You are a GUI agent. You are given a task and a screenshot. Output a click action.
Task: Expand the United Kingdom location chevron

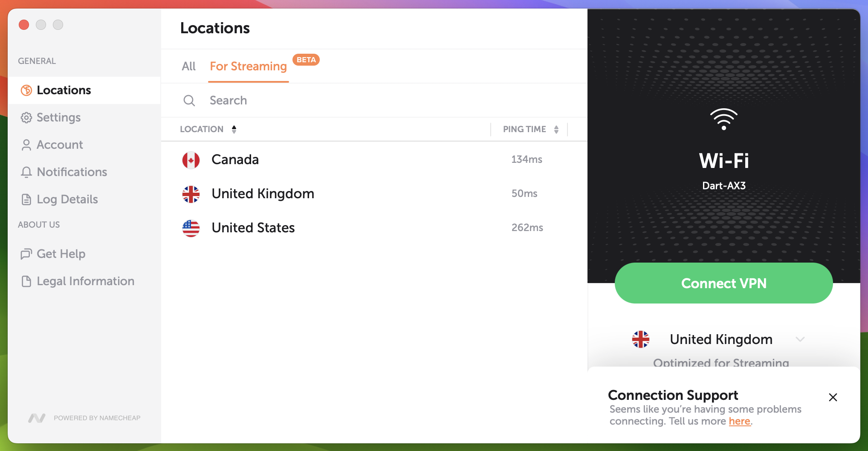[800, 339]
